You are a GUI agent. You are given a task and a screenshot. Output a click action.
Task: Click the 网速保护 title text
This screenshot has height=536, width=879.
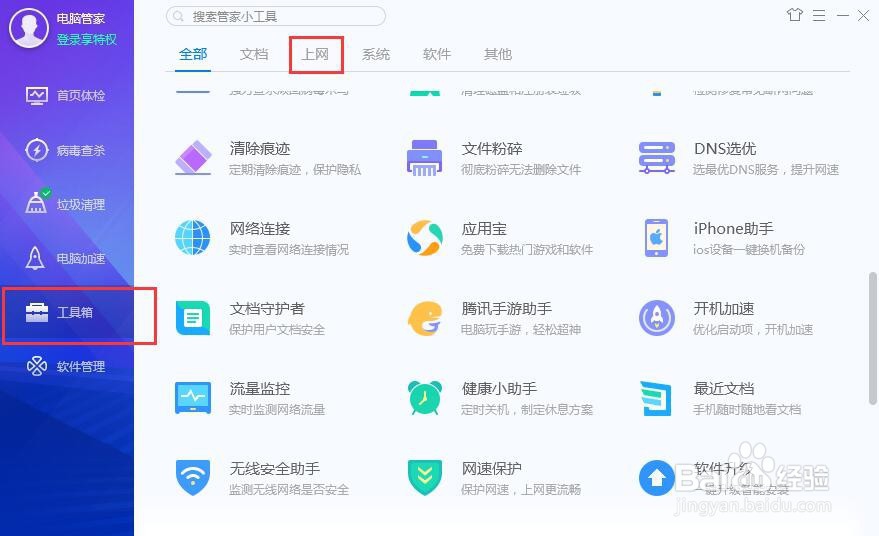[492, 469]
